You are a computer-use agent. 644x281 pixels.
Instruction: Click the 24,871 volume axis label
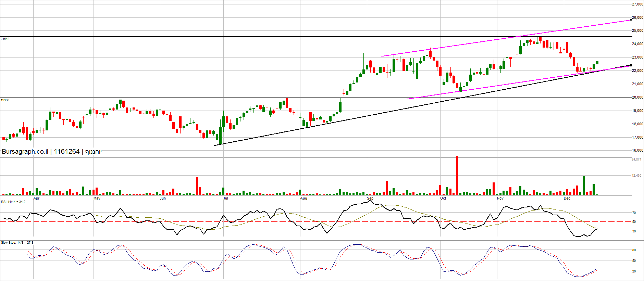pos(636,159)
